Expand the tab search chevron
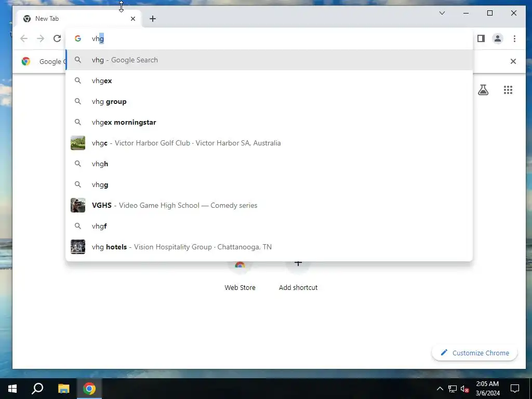This screenshot has height=399, width=532. (442, 13)
